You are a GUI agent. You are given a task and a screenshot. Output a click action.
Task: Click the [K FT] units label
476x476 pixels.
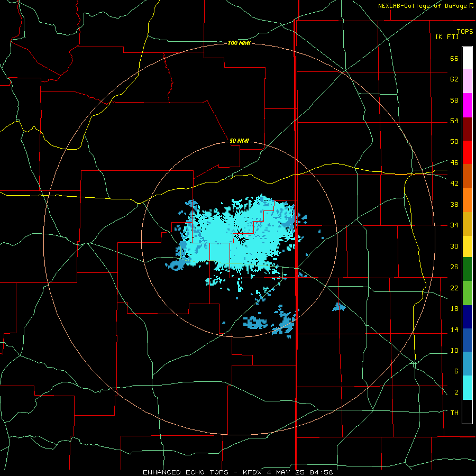tap(447, 36)
